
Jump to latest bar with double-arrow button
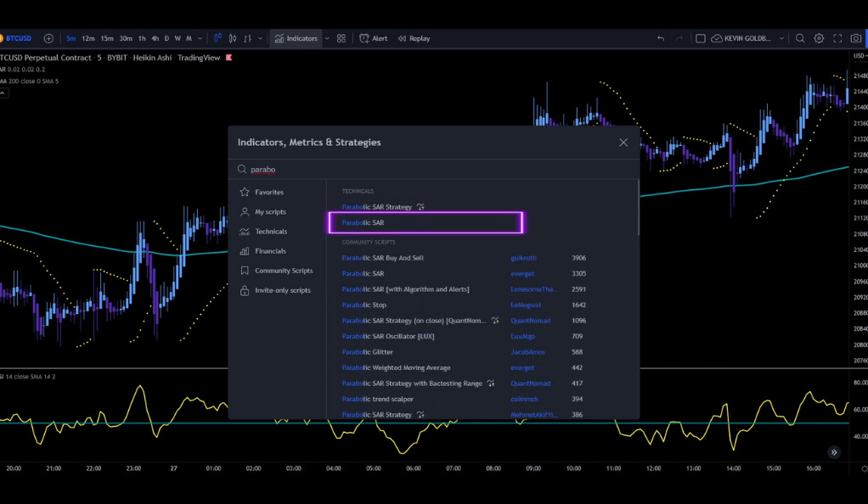(834, 452)
